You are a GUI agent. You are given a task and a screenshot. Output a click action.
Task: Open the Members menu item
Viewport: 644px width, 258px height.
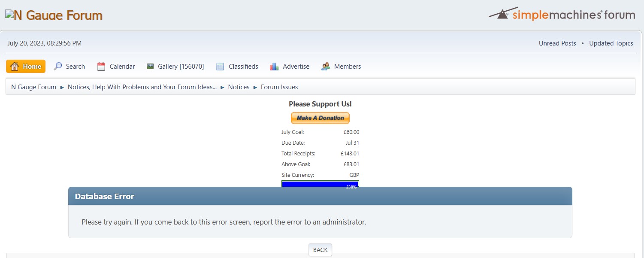pyautogui.click(x=347, y=67)
